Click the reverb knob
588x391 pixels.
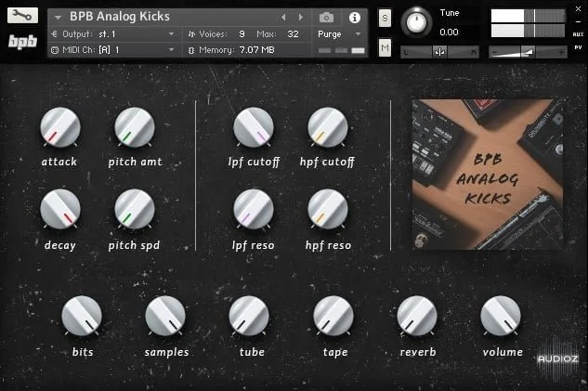tap(417, 316)
